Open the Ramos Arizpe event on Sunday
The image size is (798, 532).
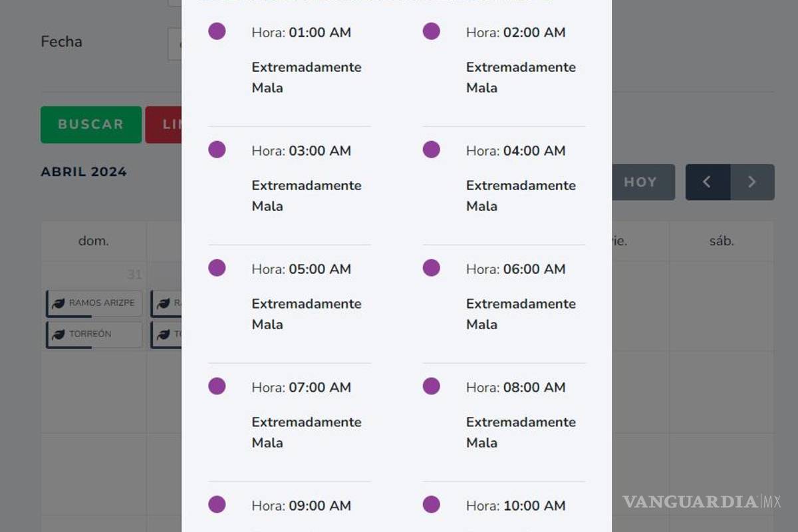click(94, 303)
